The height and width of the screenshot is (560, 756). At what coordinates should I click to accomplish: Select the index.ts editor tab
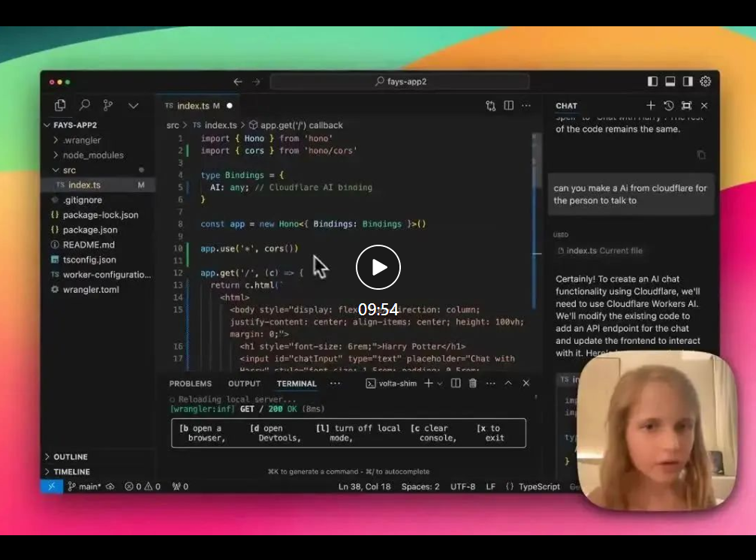198,106
